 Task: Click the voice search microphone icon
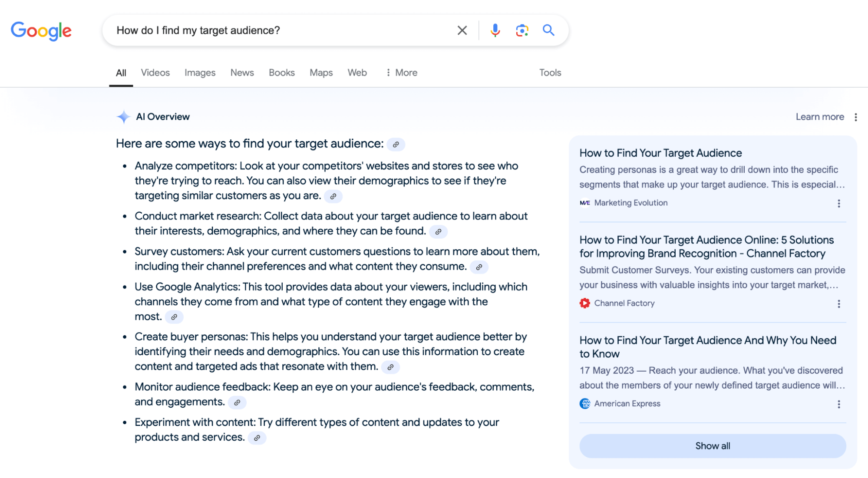[x=495, y=30]
